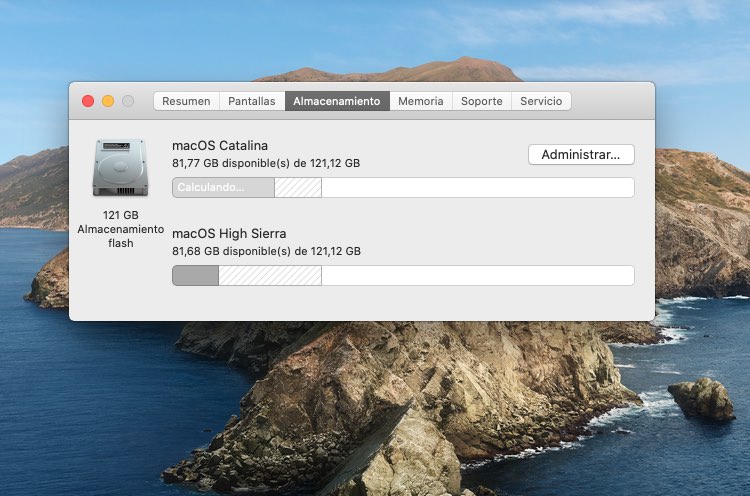Click the macOS Catalina volume name
Image resolution: width=750 pixels, height=496 pixels.
[x=220, y=146]
